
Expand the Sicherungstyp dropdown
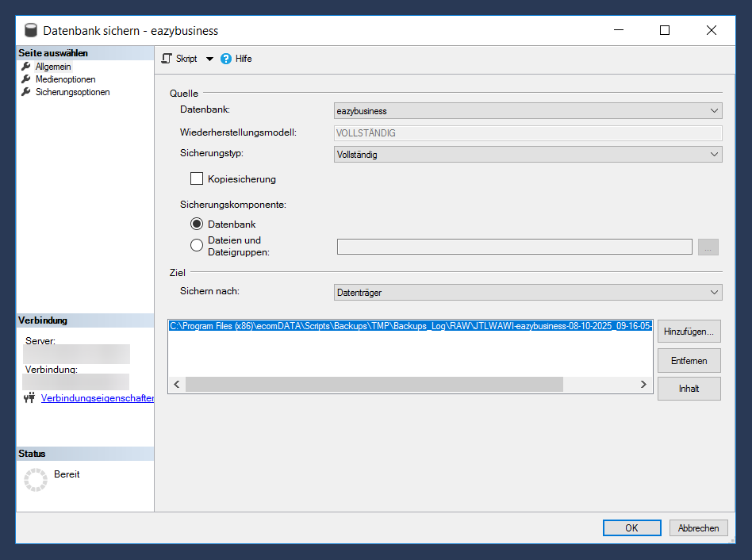tap(528, 155)
